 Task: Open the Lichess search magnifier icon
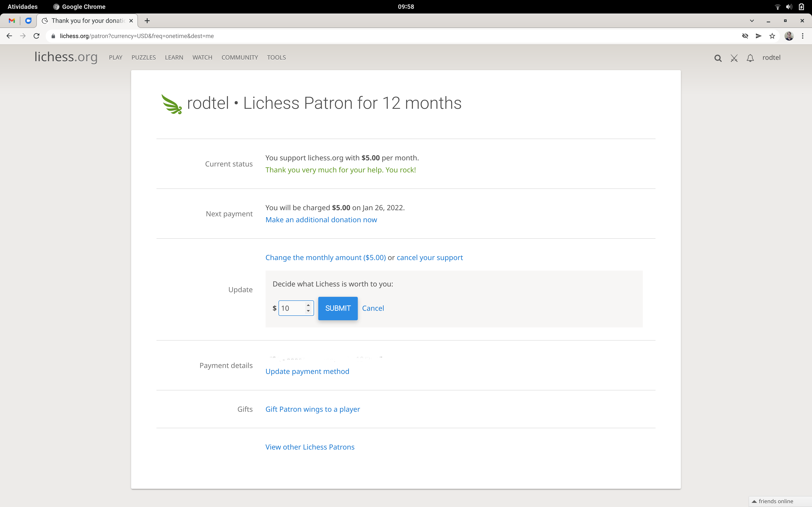(x=718, y=58)
